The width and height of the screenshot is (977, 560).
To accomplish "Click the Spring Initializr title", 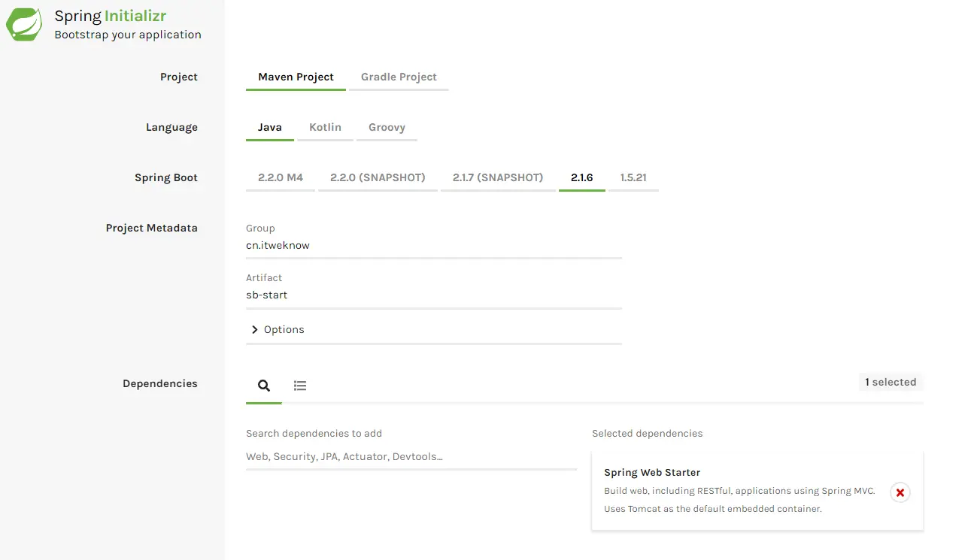I will pos(111,16).
